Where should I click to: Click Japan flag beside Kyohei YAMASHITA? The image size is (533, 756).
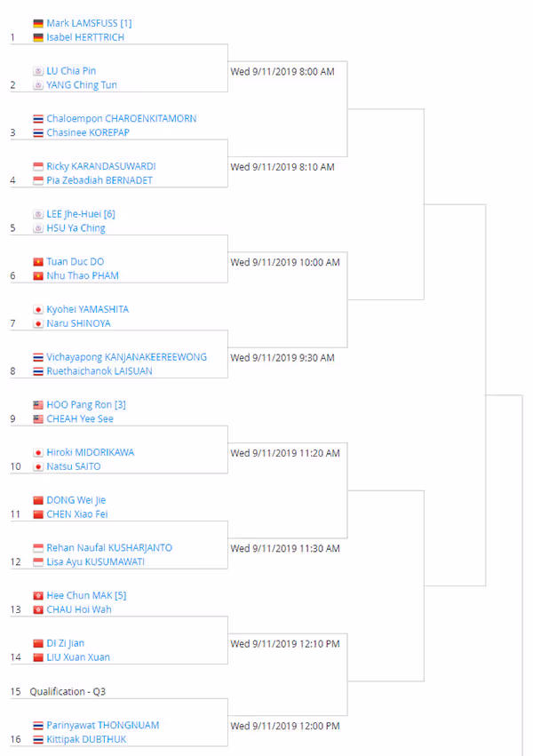(x=38, y=309)
